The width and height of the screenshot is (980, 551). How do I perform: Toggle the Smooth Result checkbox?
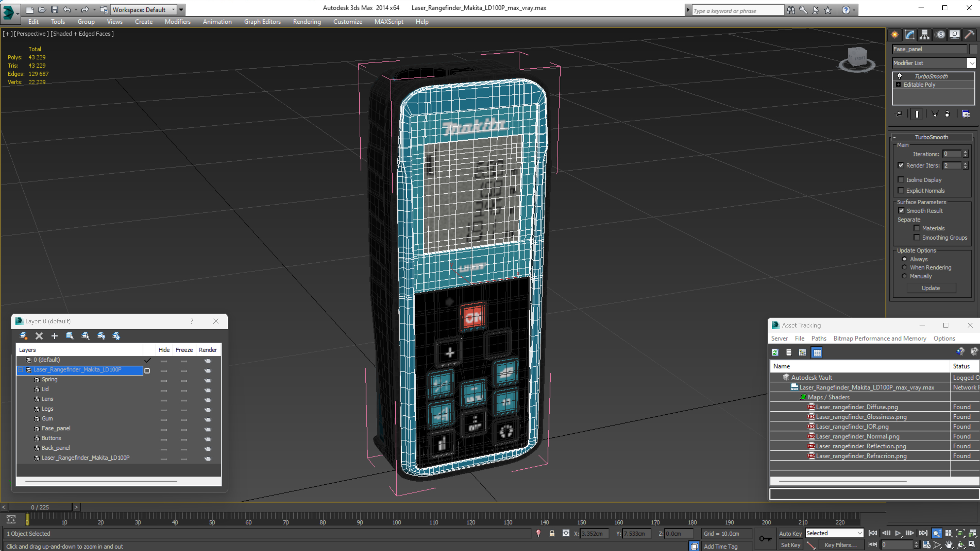(901, 211)
